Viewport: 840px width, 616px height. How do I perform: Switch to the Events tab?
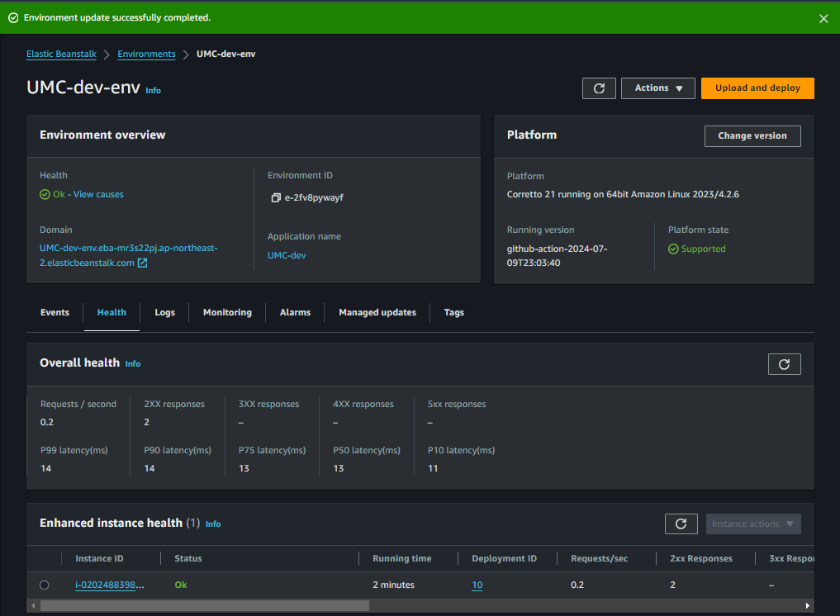(55, 312)
